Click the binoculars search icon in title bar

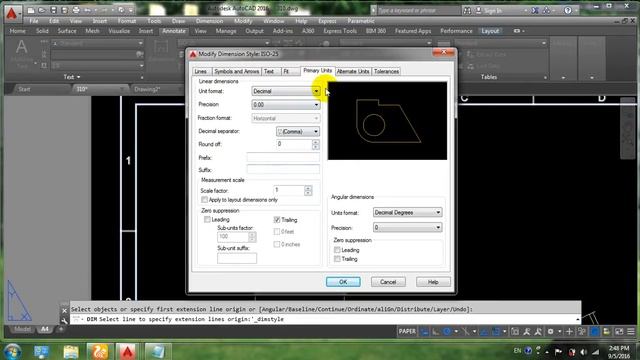pyautogui.click(x=467, y=10)
